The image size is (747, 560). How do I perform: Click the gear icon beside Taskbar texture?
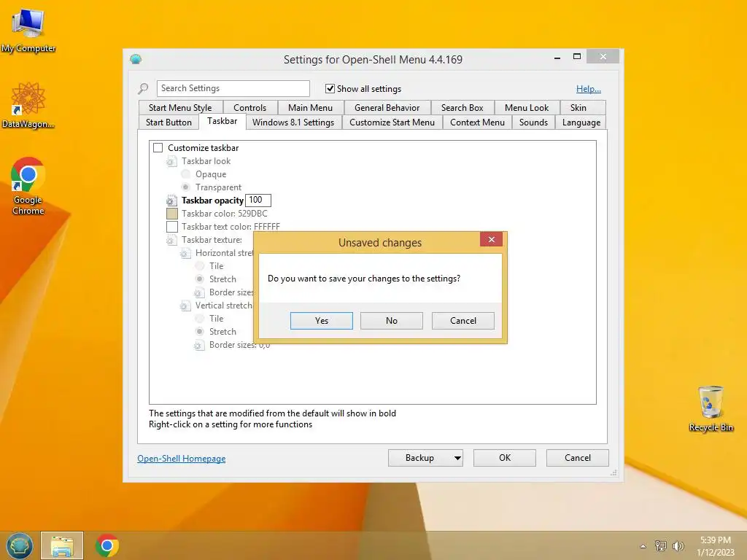[171, 240]
